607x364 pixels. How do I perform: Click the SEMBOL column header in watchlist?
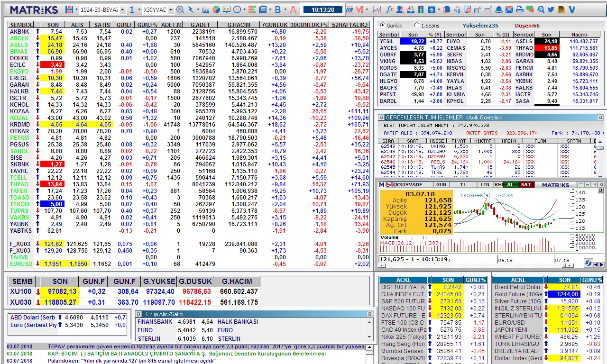pyautogui.click(x=21, y=25)
